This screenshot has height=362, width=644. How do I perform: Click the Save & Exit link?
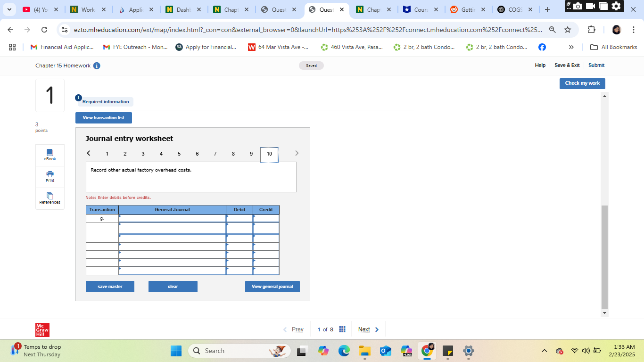click(x=567, y=66)
